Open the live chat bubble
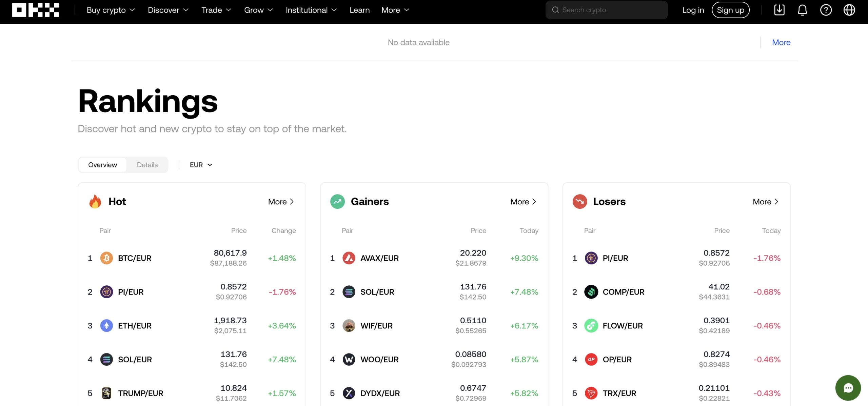This screenshot has height=406, width=868. (848, 388)
